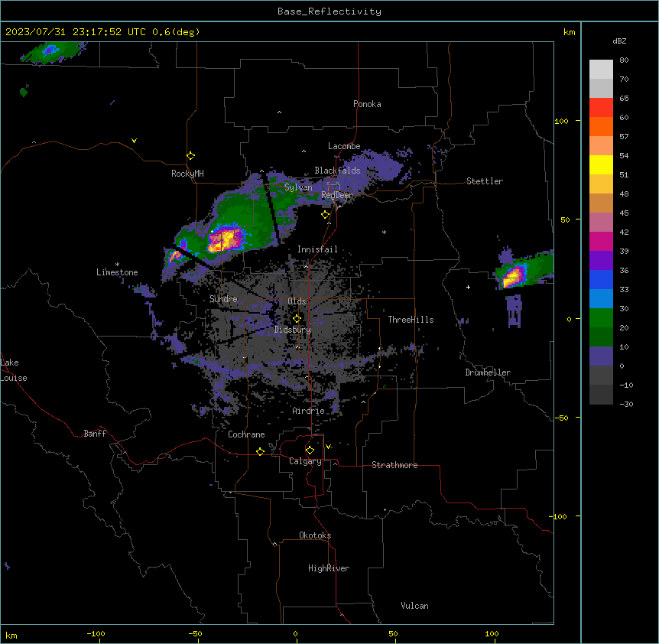
Task: Click the vertical axis tick label 100
Action: click(561, 121)
